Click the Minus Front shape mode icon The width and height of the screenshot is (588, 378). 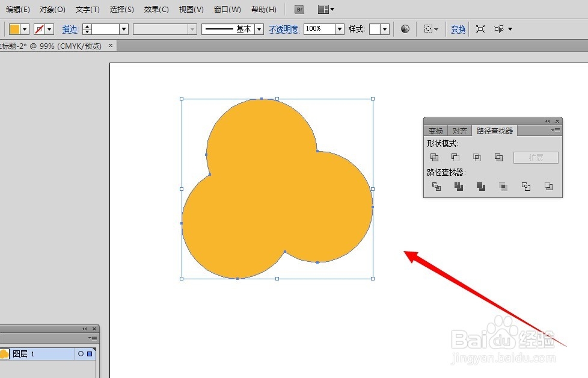[455, 157]
